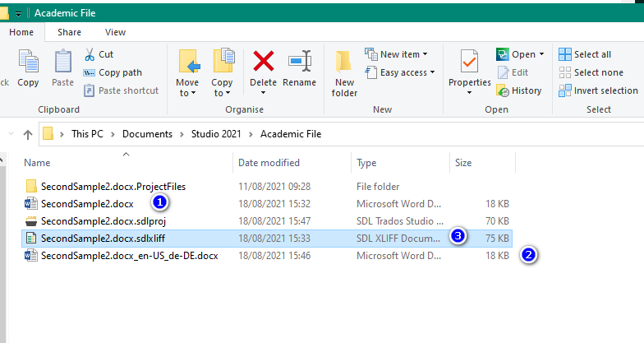Screen dimensions: 644x343
Task: Switch to the Share tab
Action: pos(69,32)
